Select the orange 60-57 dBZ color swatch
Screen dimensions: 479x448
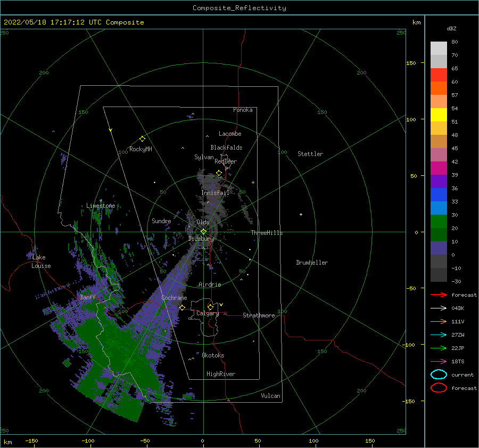point(439,88)
